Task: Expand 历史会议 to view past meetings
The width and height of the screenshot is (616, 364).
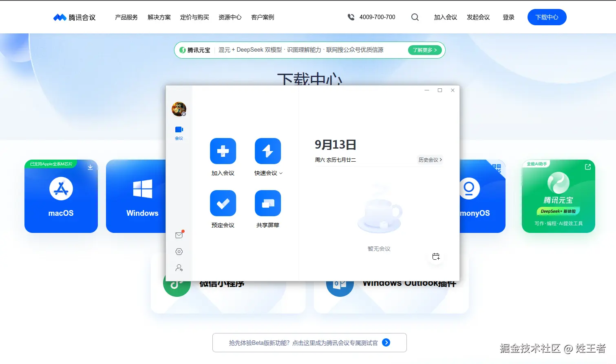Action: (429, 160)
